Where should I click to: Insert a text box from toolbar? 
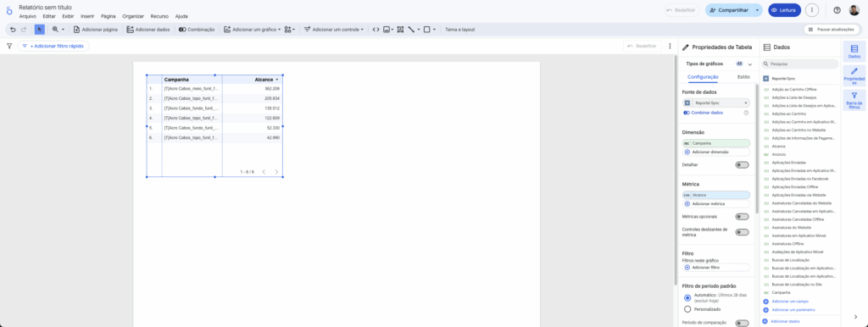pos(400,30)
